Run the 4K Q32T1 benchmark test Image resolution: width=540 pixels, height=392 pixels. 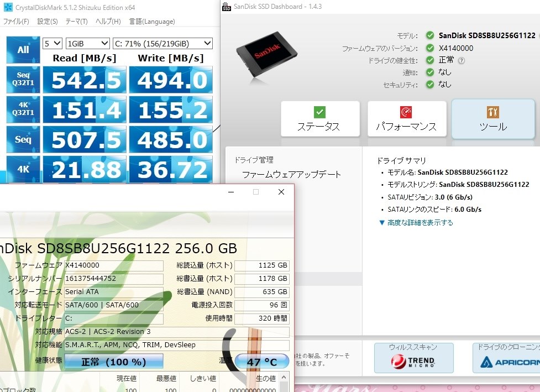coord(23,109)
